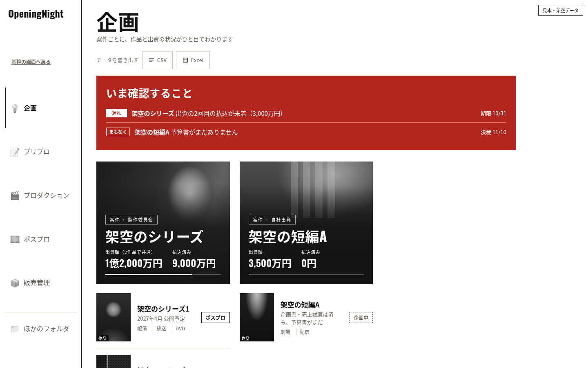Click the 劇場 channel label
This screenshot has height=368, width=588.
tap(285, 332)
